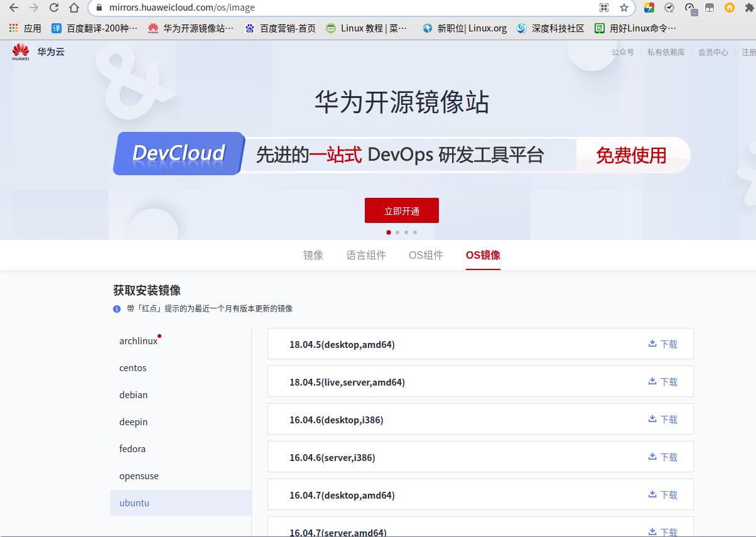Open the 应用 apps bookmark shortcut

(25, 28)
